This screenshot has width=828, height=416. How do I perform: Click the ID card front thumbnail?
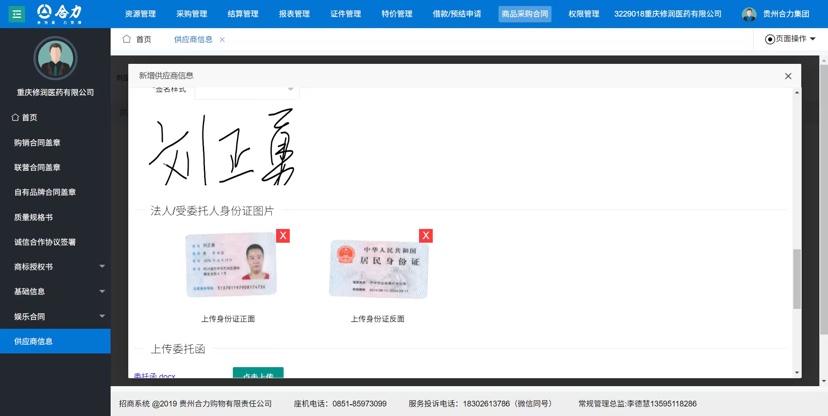click(x=230, y=266)
